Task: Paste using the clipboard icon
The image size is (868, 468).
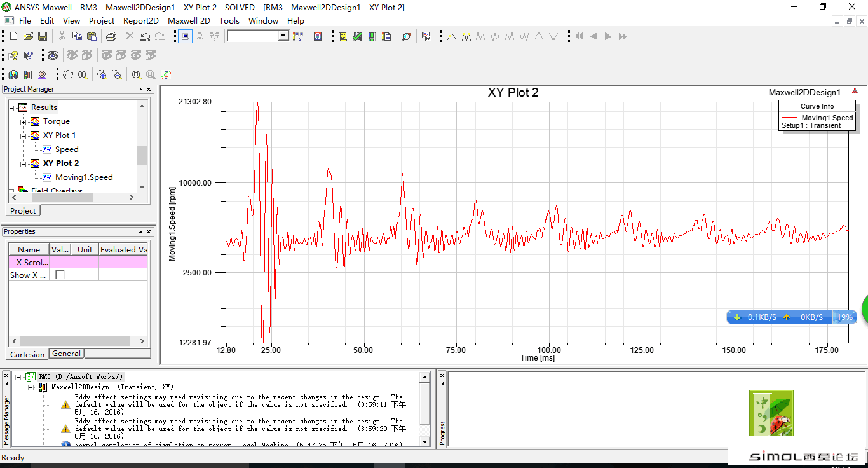Action: click(x=91, y=36)
